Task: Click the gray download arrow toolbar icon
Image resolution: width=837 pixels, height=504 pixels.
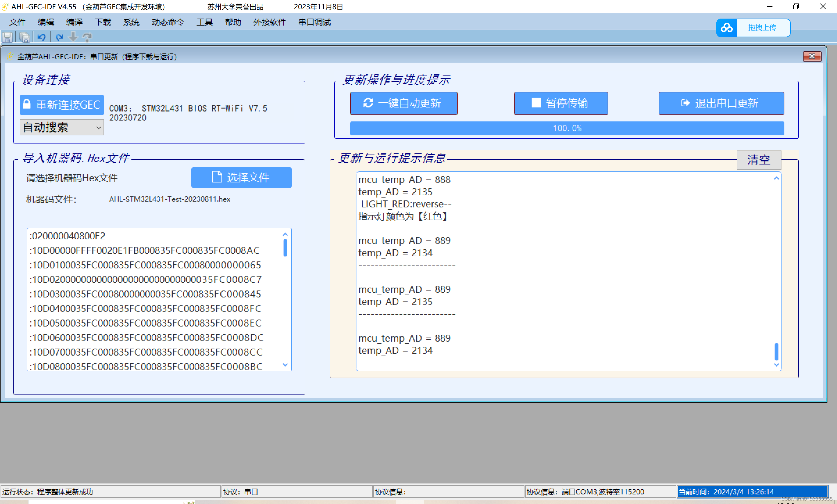Action: 73,37
